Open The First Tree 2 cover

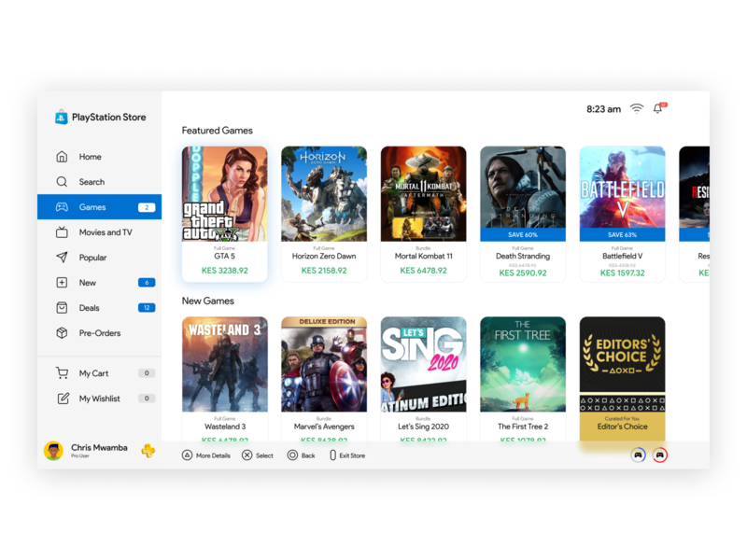click(x=523, y=364)
